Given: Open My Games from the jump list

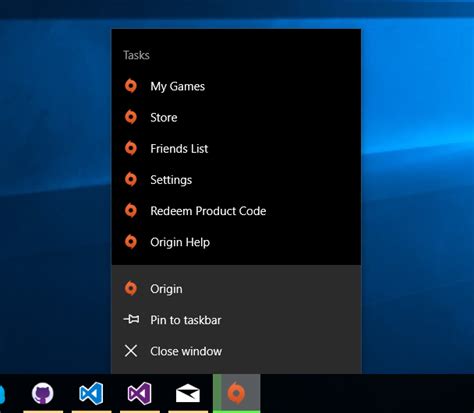Looking at the screenshot, I should tap(236, 86).
